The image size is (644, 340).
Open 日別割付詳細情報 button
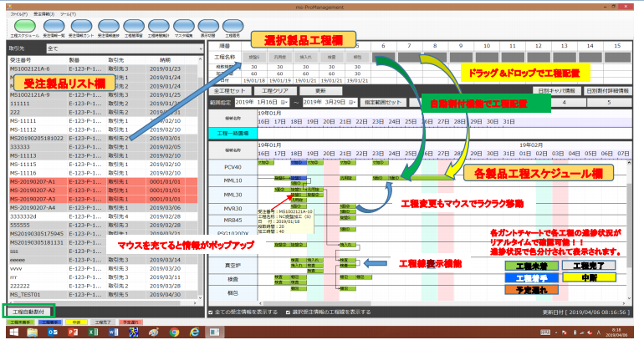[x=607, y=91]
